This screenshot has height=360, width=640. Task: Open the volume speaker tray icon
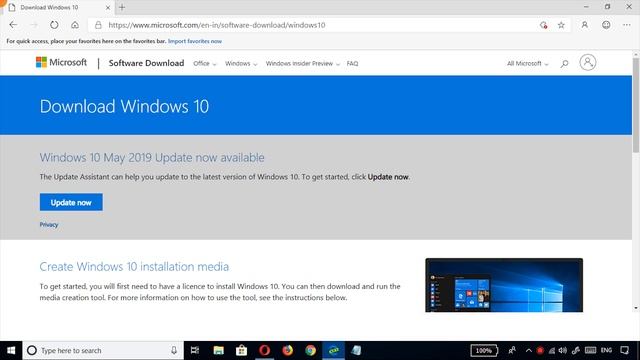[x=563, y=350]
